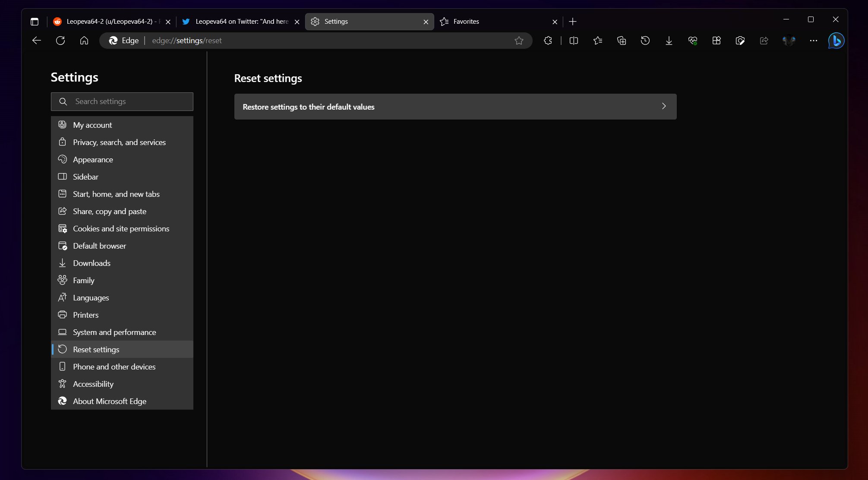
Task: Click the Sidebar settings icon
Action: pos(62,176)
